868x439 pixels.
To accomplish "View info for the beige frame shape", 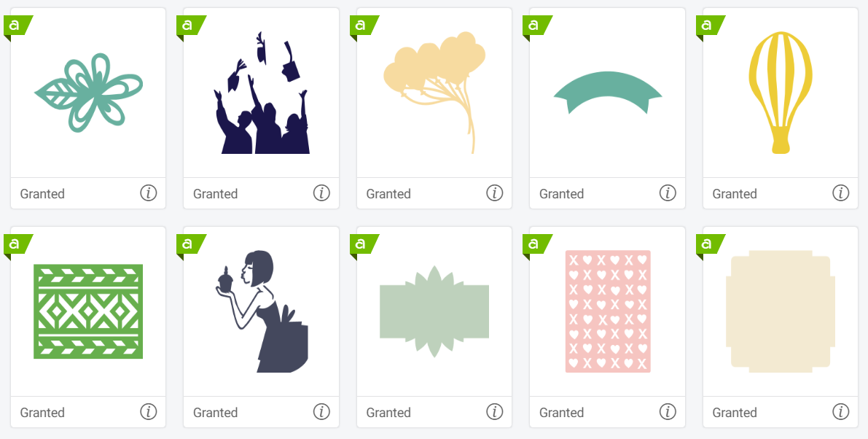I will click(x=841, y=412).
